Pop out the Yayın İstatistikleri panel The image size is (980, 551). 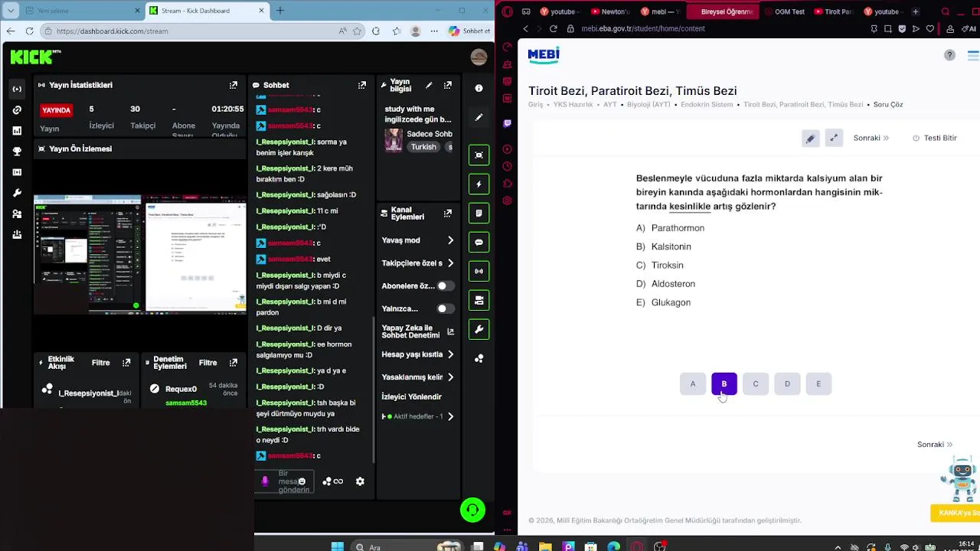[234, 85]
